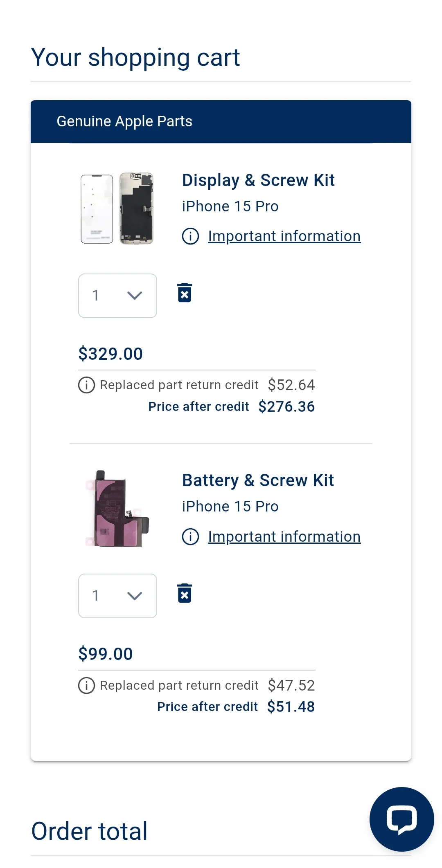The image size is (442, 868).
Task: Delete the Display & Screw Kit from cart
Action: (185, 293)
